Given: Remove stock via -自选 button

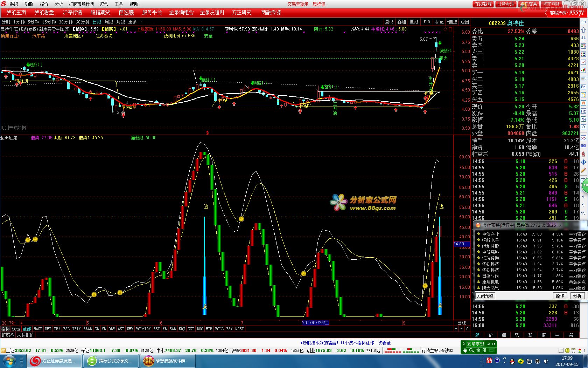Looking at the screenshot, I should (x=453, y=22).
